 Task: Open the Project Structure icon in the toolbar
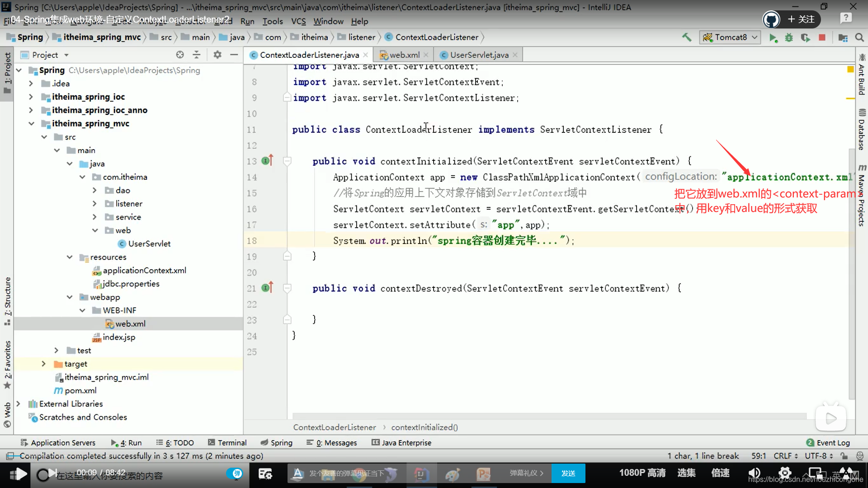point(843,38)
